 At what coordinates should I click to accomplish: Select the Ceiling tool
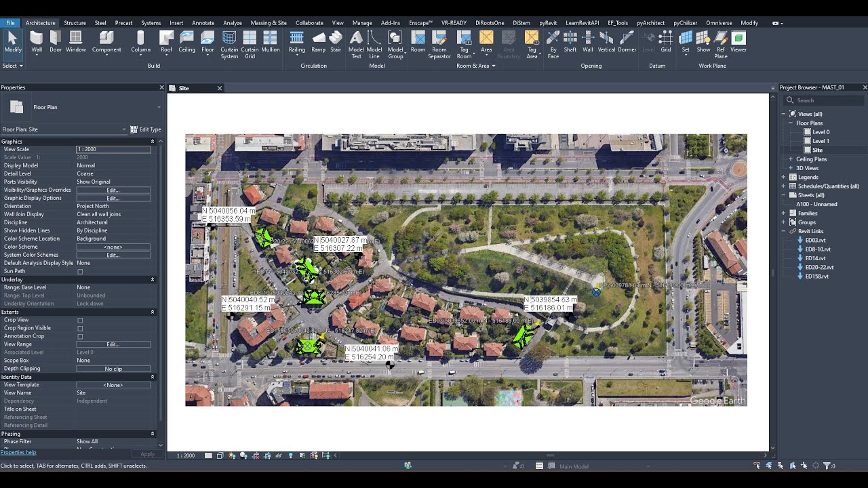tap(186, 41)
